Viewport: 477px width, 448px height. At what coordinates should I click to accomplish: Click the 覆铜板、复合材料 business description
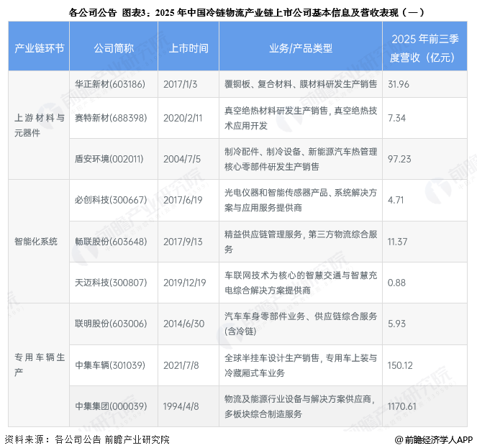point(301,84)
